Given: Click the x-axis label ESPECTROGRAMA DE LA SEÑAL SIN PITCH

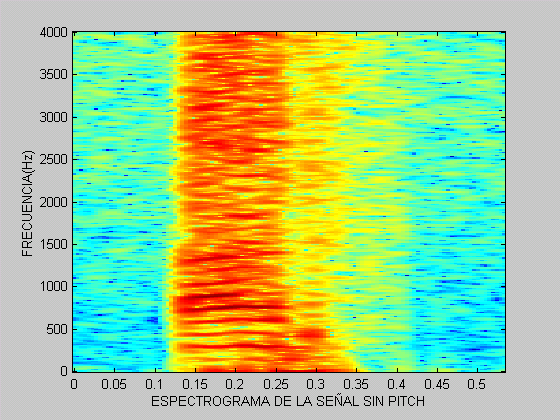Looking at the screenshot, I should (x=288, y=401).
